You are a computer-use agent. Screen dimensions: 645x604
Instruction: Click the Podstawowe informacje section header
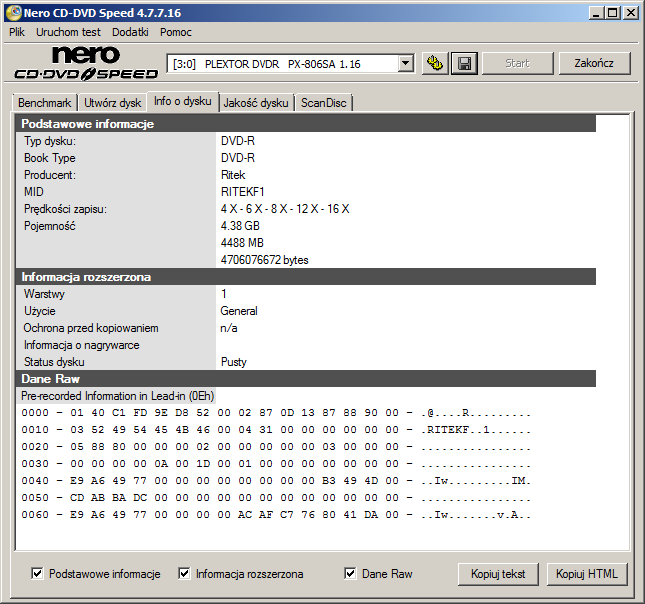306,124
